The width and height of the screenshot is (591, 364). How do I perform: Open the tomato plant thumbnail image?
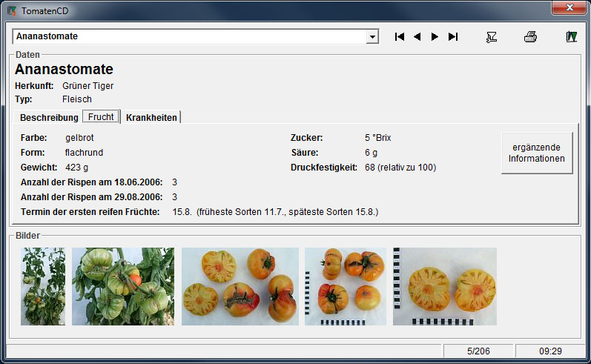click(x=43, y=286)
